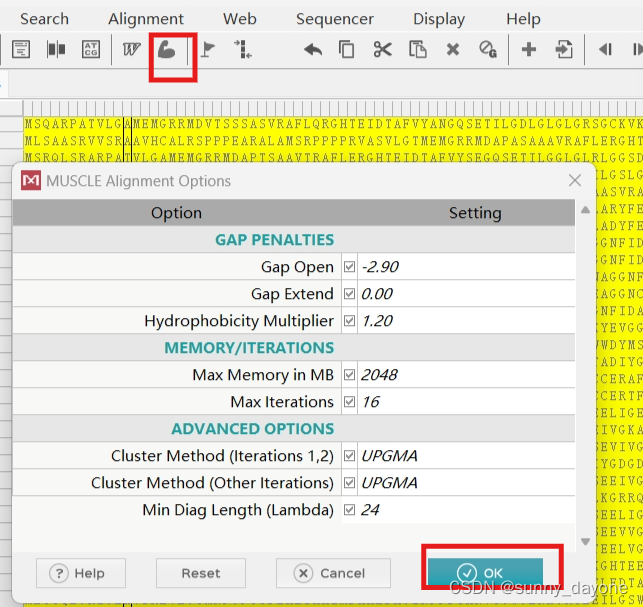Open the Search menu
Viewport: 643px width, 607px height.
click(44, 19)
